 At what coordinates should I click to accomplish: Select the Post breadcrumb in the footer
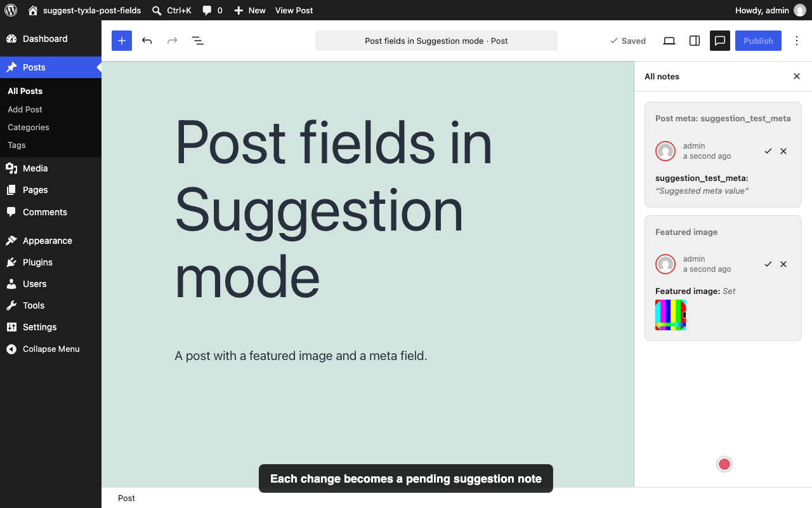(126, 498)
